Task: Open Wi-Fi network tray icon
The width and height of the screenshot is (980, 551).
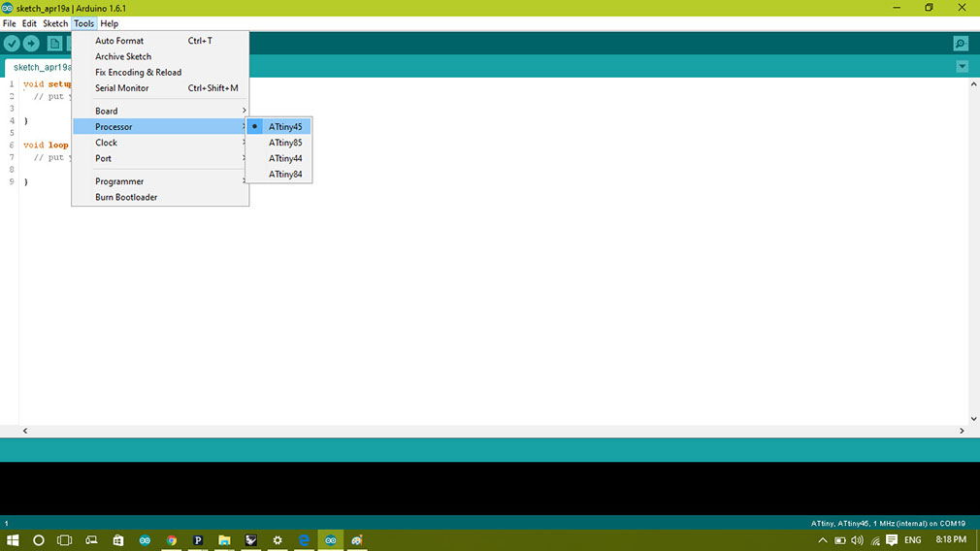Action: point(875,540)
